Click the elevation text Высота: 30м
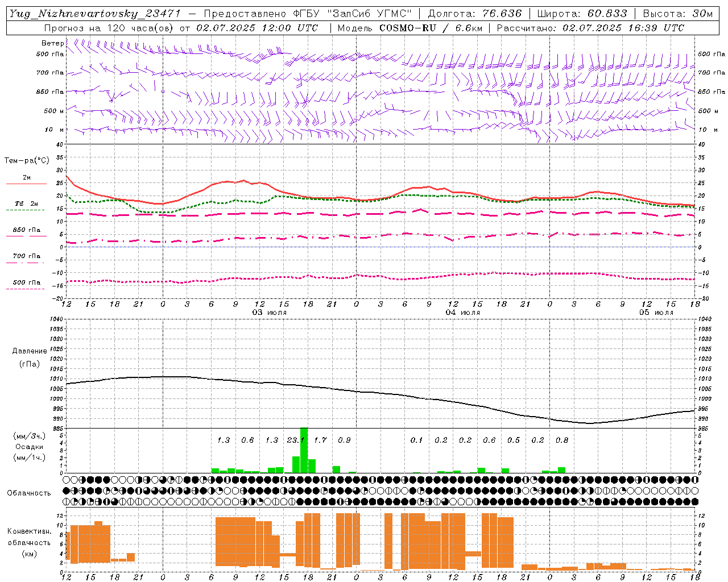The width and height of the screenshot is (728, 582). click(x=678, y=14)
